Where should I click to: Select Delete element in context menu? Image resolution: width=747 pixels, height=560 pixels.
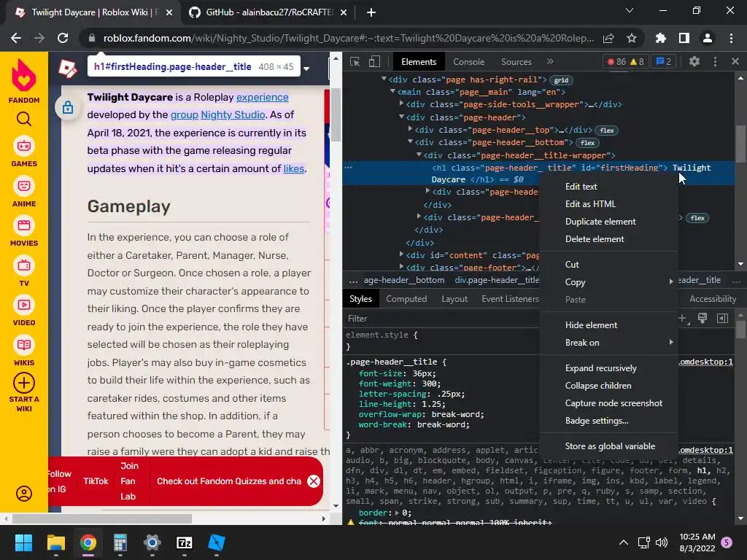tap(609, 239)
